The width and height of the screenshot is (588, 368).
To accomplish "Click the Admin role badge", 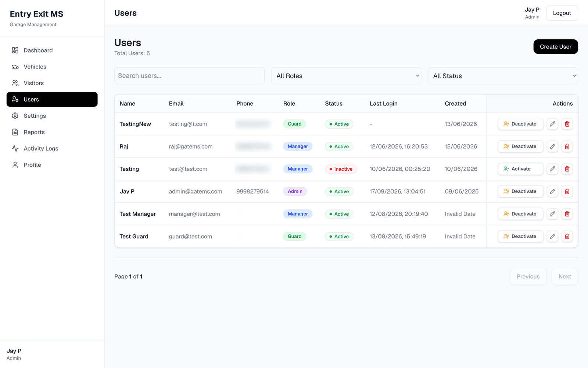I will (x=295, y=191).
